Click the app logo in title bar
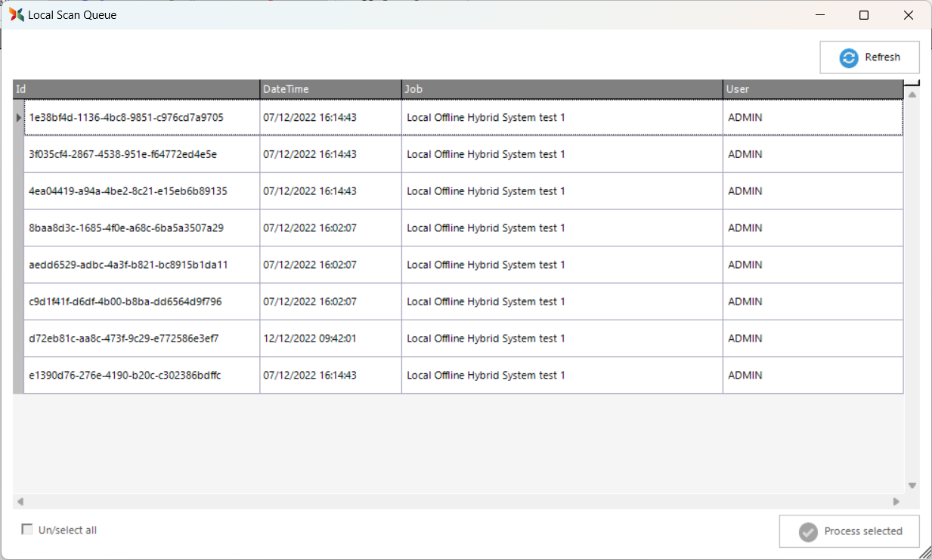932x560 pixels. click(16, 14)
